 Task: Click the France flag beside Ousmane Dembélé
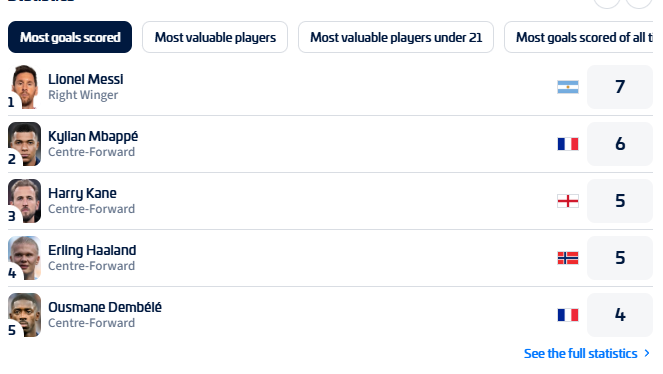coord(568,315)
